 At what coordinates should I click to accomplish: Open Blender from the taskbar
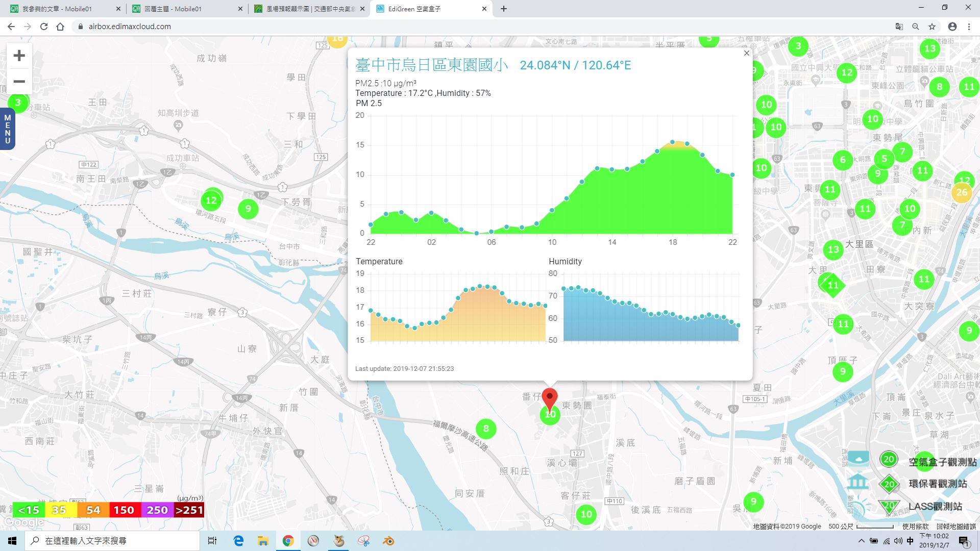pos(388,541)
